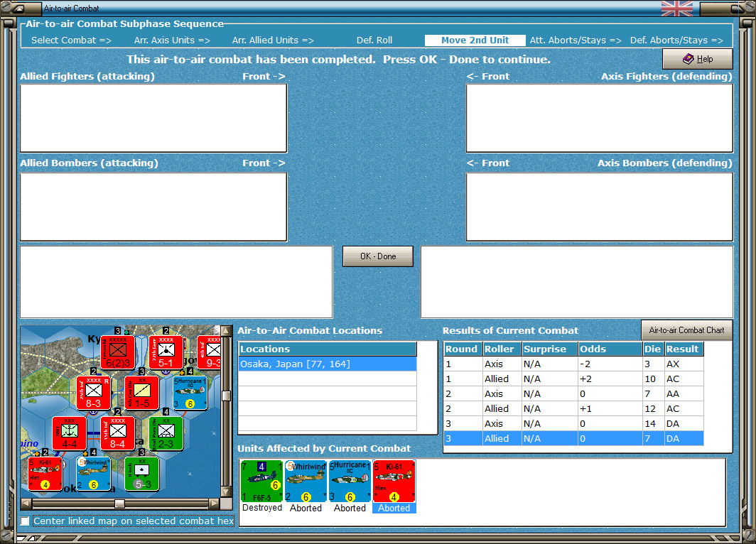The image size is (756, 544).
Task: Click the Surprise column header
Action: [x=550, y=349]
